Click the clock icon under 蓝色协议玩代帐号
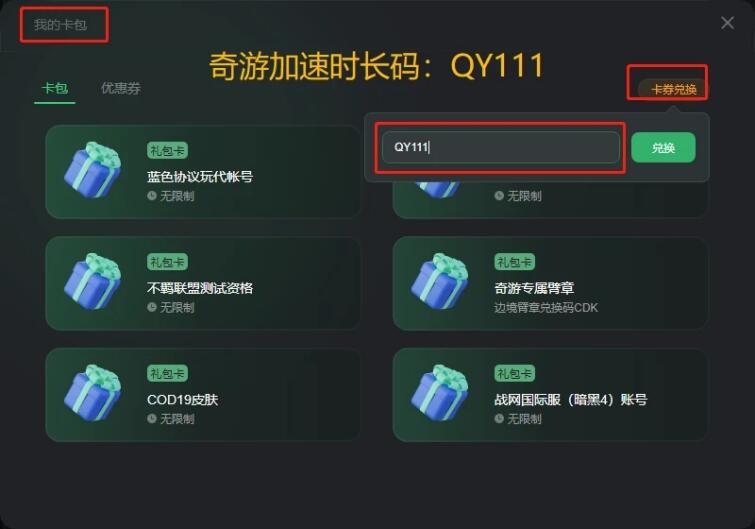 click(x=152, y=196)
